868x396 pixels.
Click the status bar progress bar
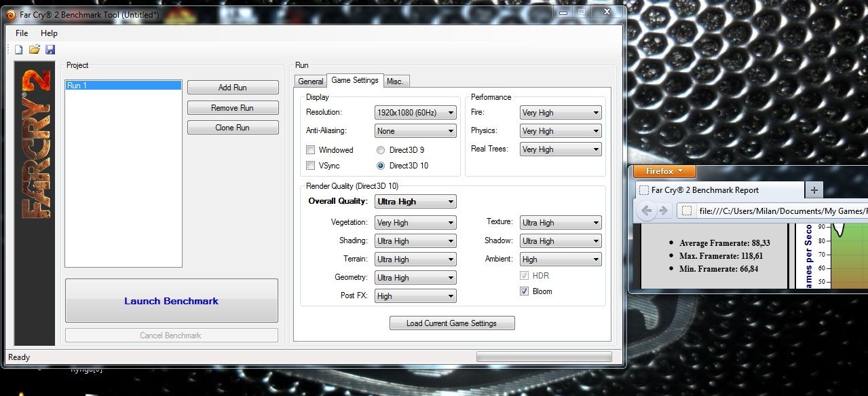pyautogui.click(x=544, y=357)
